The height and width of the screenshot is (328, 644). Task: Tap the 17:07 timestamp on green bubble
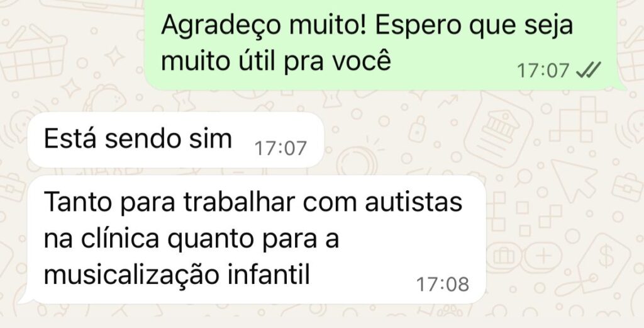point(543,71)
